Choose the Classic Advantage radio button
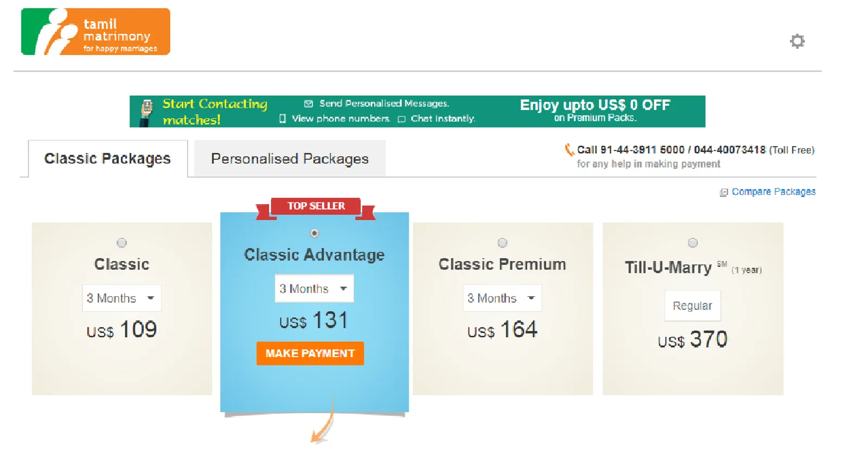Screen dimensions: 868x456 (x=314, y=233)
